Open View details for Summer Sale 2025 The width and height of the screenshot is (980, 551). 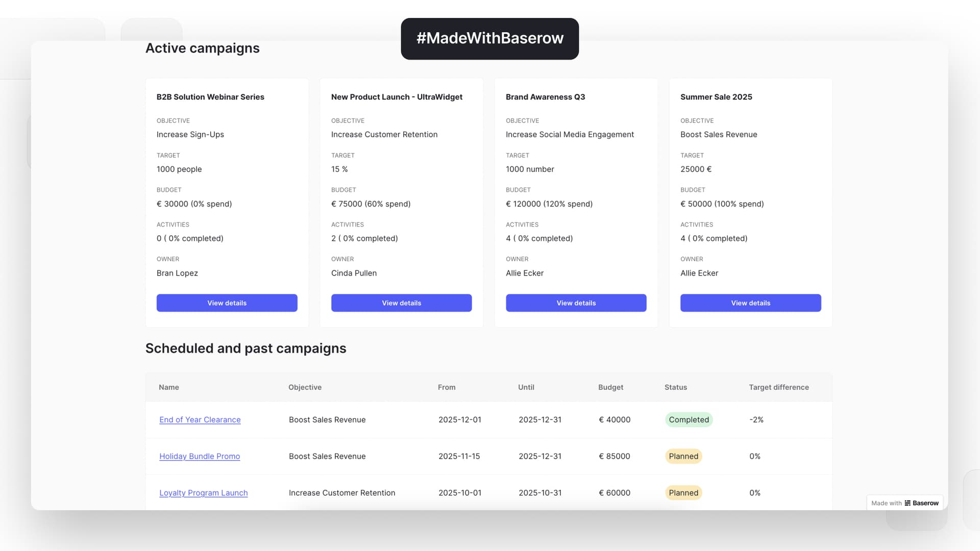[750, 303]
